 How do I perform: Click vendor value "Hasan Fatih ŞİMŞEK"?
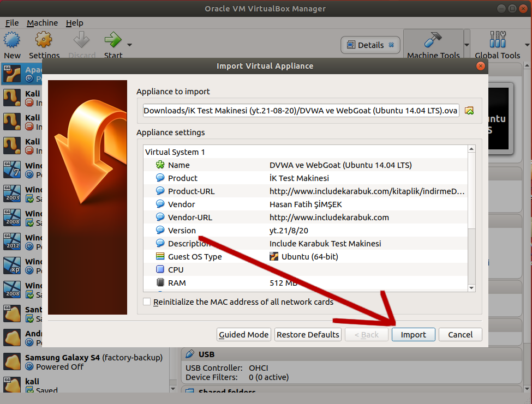point(306,204)
